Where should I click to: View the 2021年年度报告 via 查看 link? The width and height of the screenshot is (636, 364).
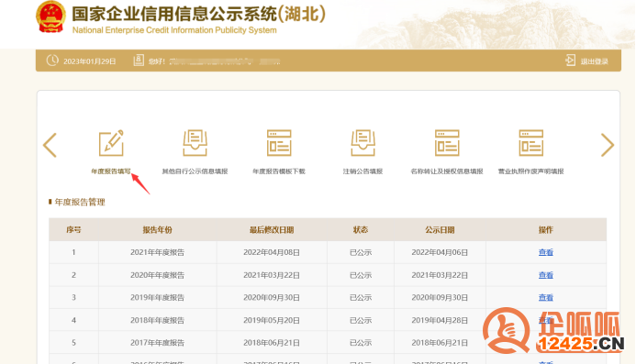point(545,252)
